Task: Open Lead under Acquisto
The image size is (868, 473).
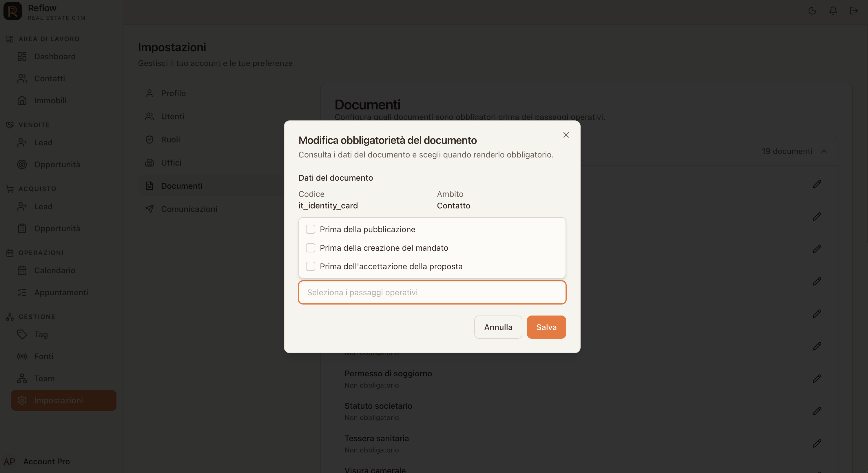Action: (x=64, y=206)
